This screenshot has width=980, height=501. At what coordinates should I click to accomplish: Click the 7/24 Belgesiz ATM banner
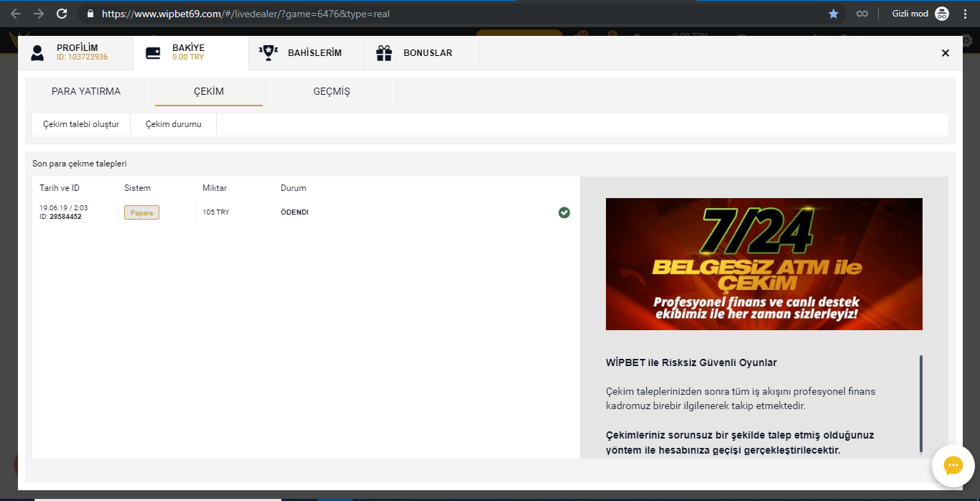[764, 264]
